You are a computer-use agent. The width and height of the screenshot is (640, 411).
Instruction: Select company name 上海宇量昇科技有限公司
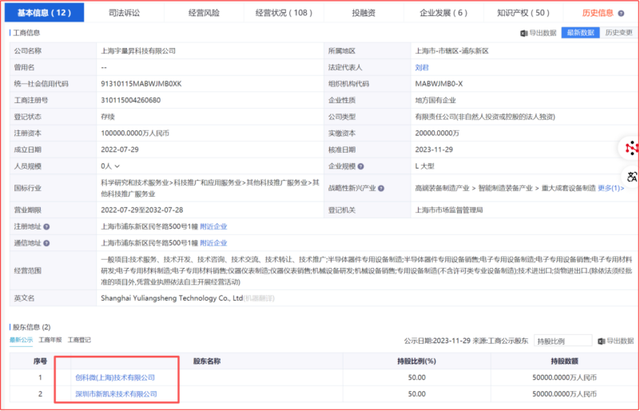click(x=138, y=51)
